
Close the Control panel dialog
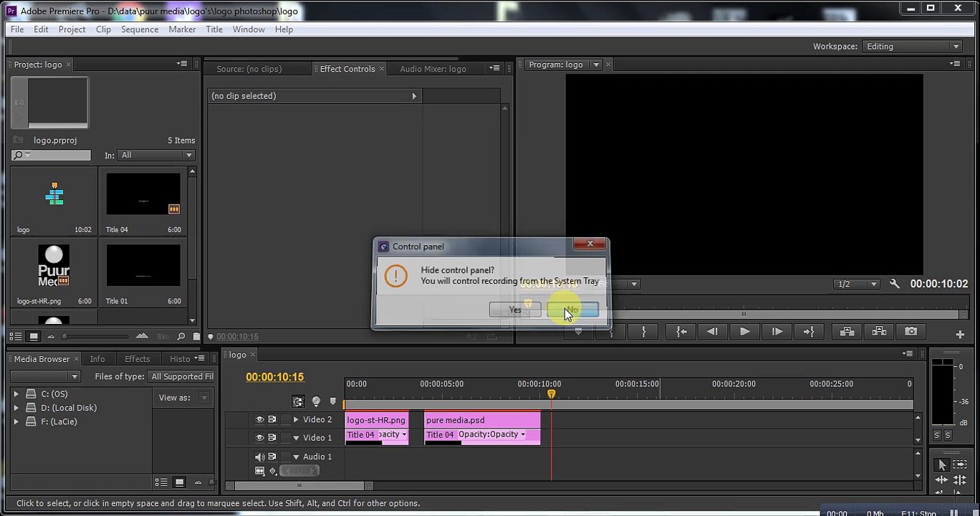[590, 244]
